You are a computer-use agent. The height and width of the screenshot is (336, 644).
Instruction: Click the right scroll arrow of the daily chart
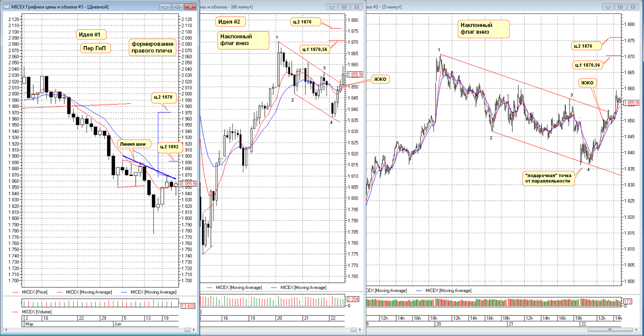click(x=194, y=330)
